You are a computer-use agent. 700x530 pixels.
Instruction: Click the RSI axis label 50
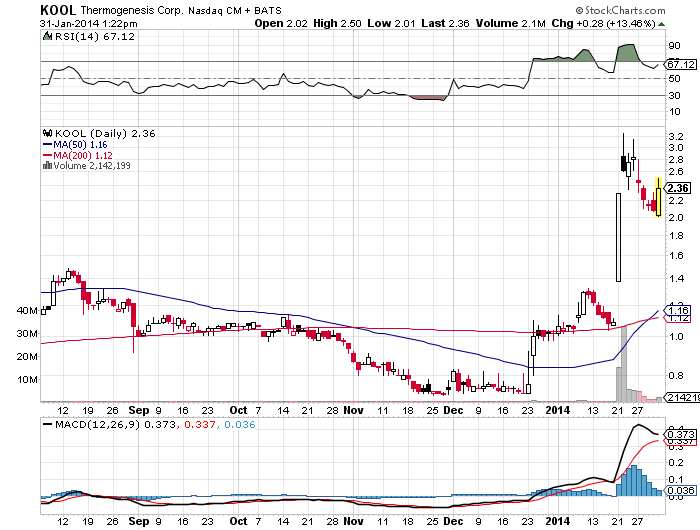[674, 79]
